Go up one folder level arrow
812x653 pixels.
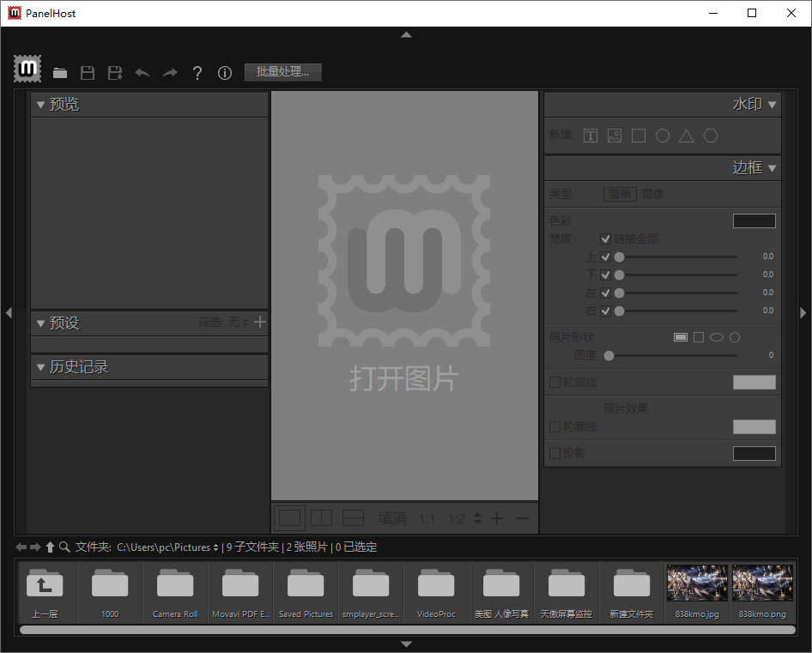click(50, 547)
